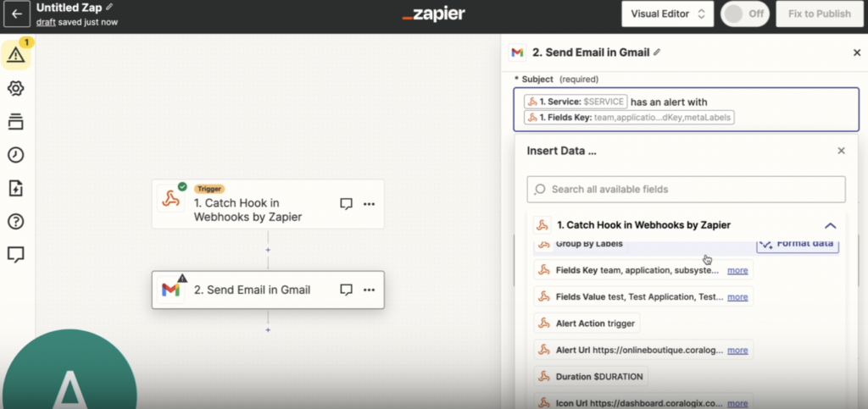Focus the Search all available fields box
The height and width of the screenshot is (409, 868).
[686, 189]
